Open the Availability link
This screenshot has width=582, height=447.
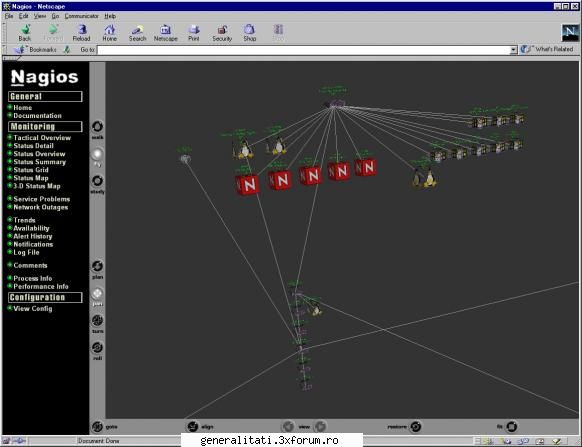point(31,229)
